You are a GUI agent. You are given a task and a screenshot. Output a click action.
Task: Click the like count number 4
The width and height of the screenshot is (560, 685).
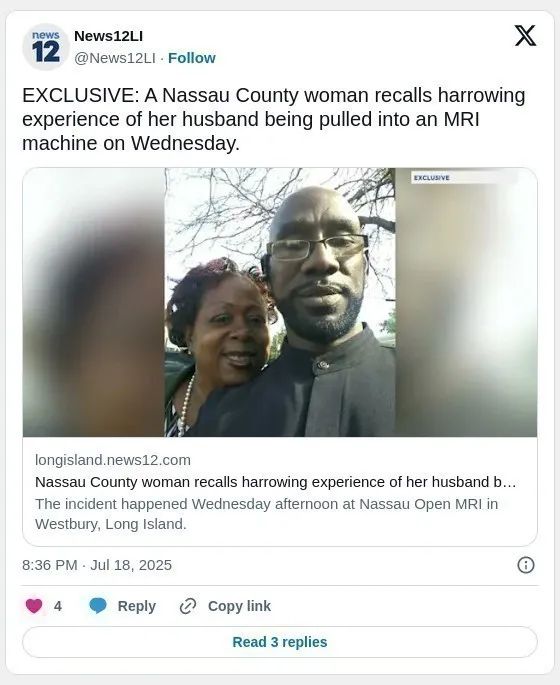click(x=58, y=606)
